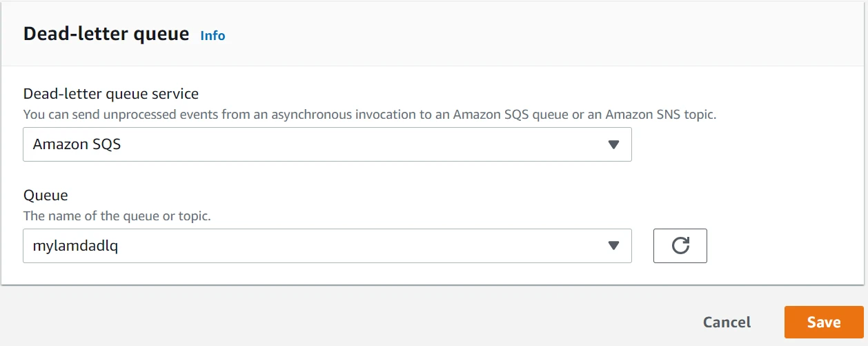Viewport: 868px width, 346px height.
Task: Click the Queue field label
Action: [x=46, y=195]
